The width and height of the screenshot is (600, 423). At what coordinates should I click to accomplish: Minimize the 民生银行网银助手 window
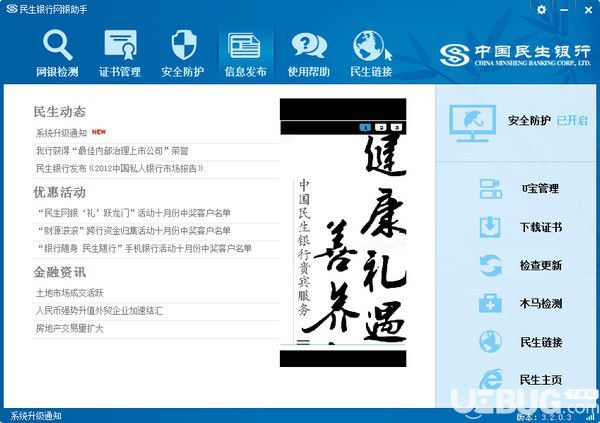coord(564,10)
